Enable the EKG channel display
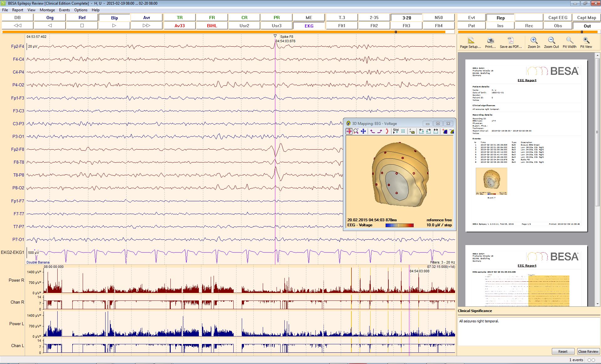 click(308, 26)
